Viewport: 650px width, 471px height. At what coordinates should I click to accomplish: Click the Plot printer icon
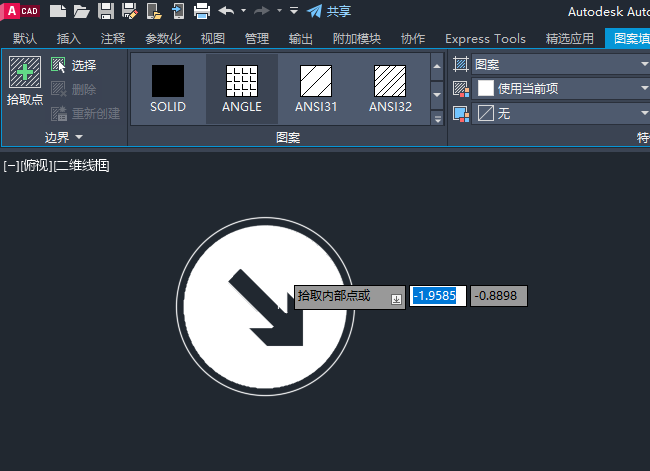[x=201, y=11]
